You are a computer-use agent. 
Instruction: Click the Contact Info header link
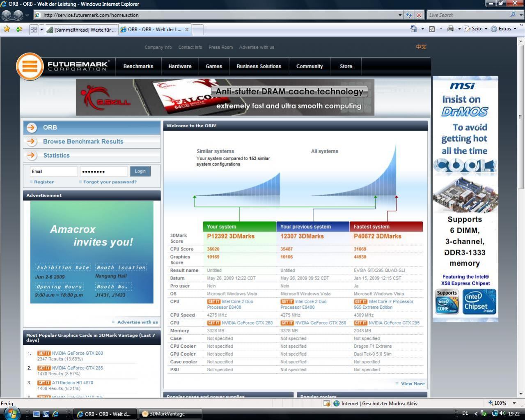[x=190, y=47]
